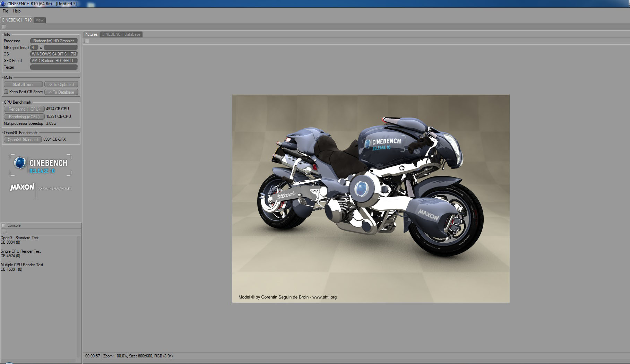Run Rendering (x CPU) benchmark
Screen dimensions: 630x364
24,116
